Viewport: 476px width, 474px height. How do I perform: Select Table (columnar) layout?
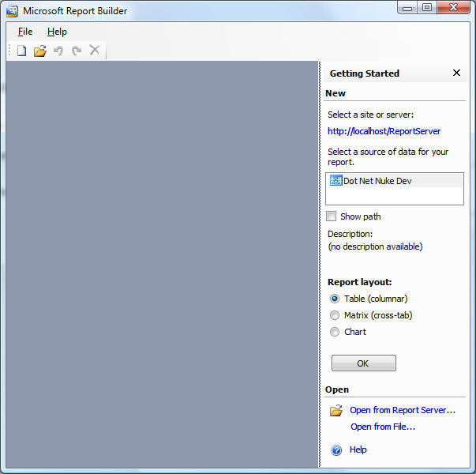(335, 299)
